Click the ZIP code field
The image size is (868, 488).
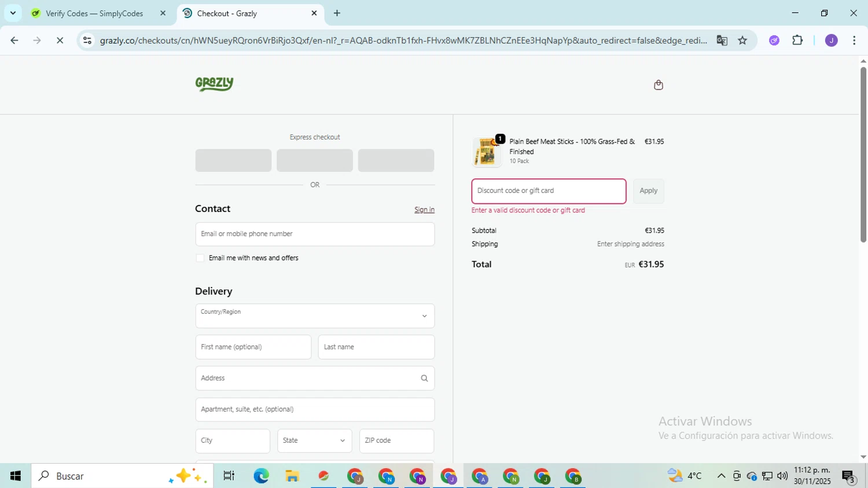tap(396, 441)
